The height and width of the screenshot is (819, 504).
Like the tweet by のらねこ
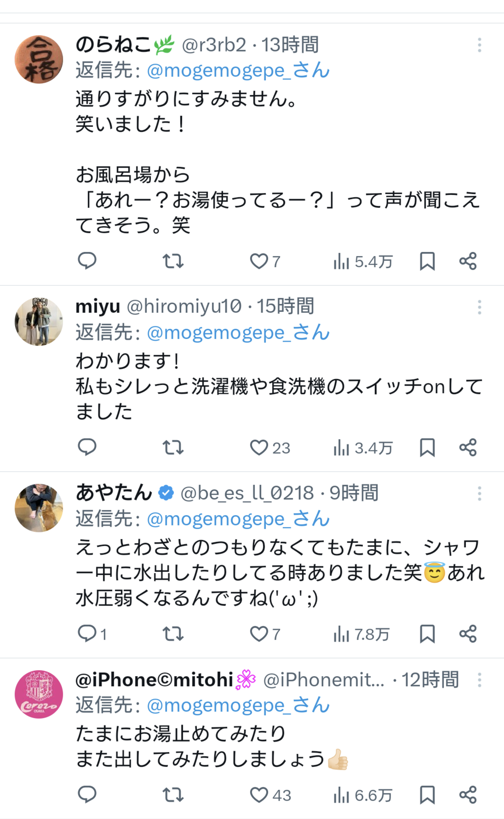[x=259, y=261]
